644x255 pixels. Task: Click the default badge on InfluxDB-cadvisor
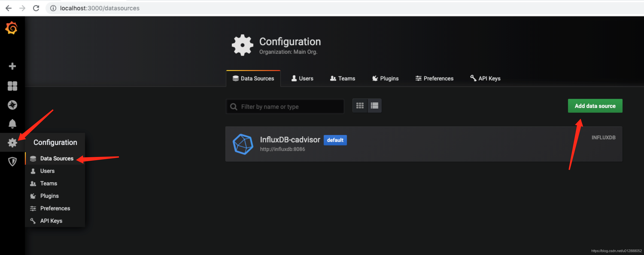pyautogui.click(x=335, y=140)
